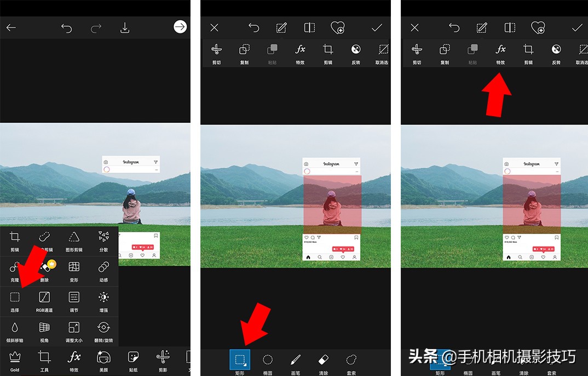Tap 特效 fx effects in right screen toolbar
588x376 pixels.
coord(500,54)
